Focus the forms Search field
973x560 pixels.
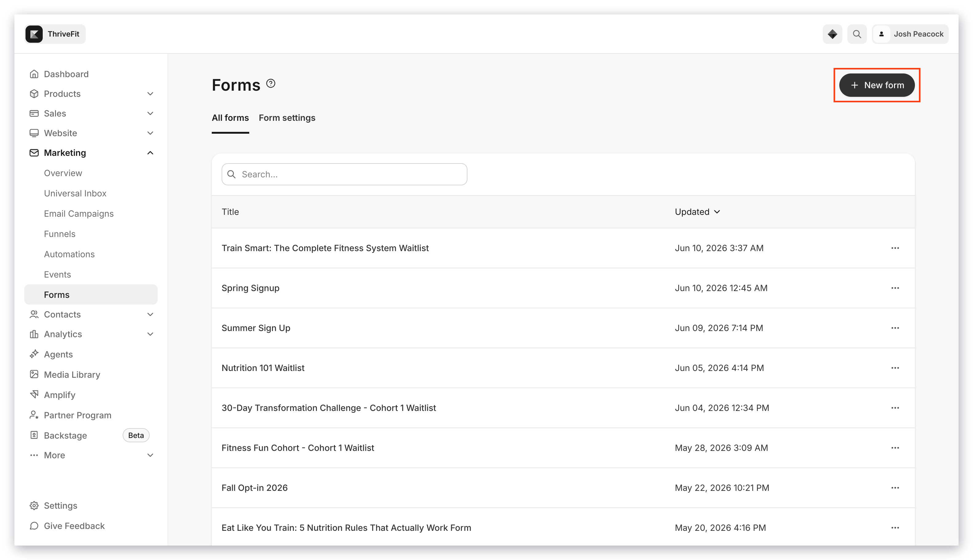coord(344,174)
